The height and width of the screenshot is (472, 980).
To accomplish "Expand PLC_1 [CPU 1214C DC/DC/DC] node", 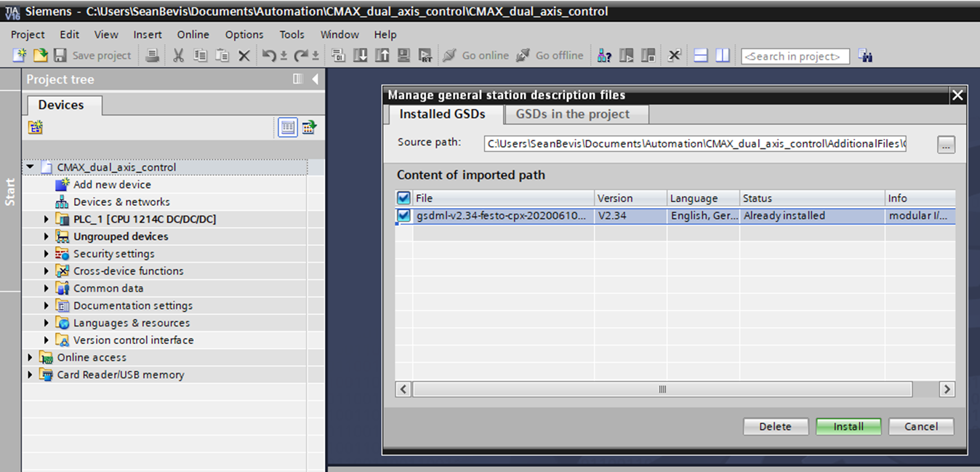I will (46, 219).
